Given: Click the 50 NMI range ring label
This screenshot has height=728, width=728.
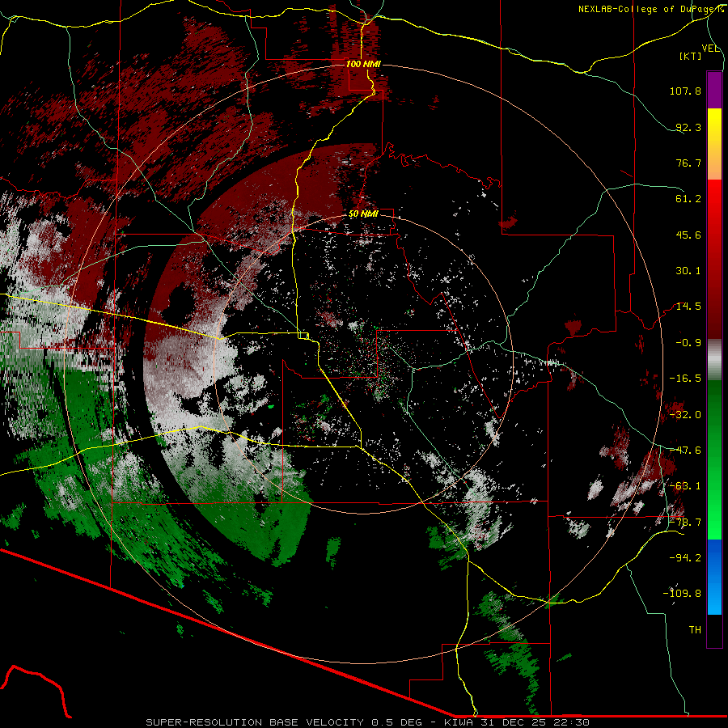Looking at the screenshot, I should [x=363, y=214].
